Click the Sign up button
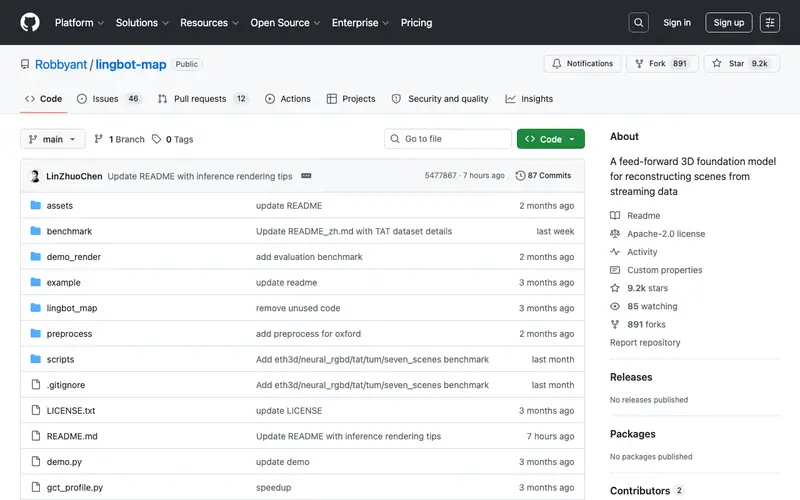The width and height of the screenshot is (800, 500). pyautogui.click(x=729, y=22)
